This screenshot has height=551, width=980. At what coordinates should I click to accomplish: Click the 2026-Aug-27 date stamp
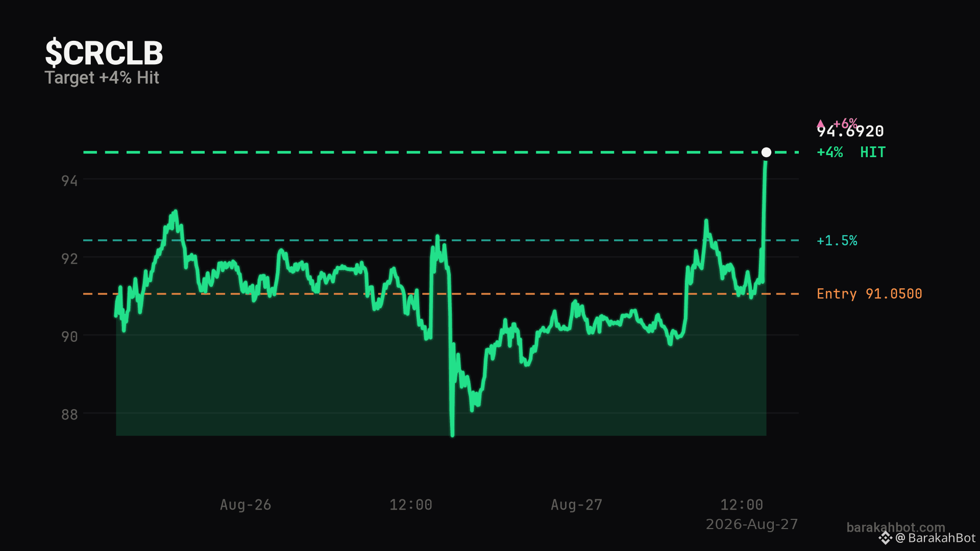[752, 524]
